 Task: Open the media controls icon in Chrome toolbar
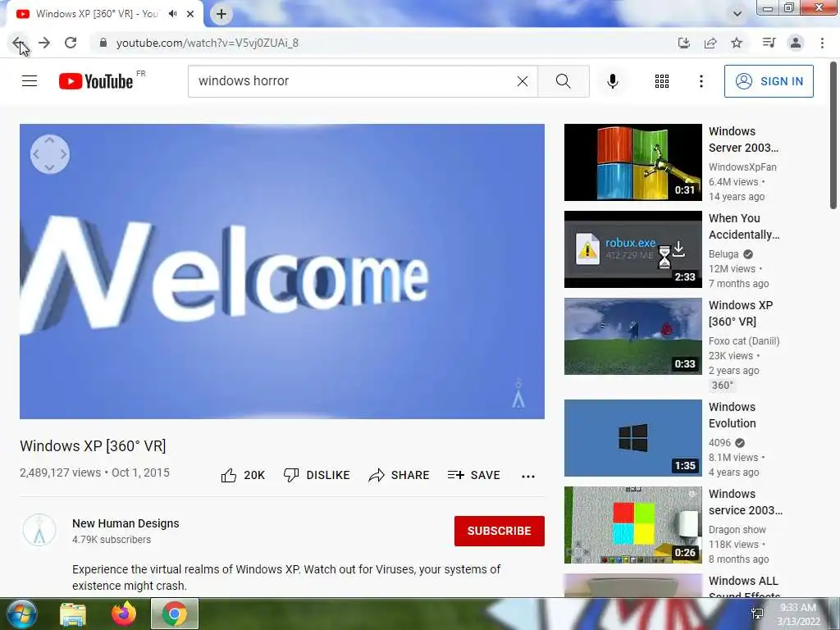click(769, 43)
